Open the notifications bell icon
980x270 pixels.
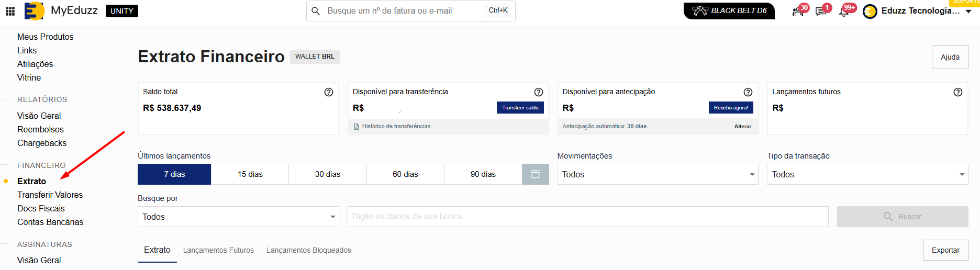pyautogui.click(x=843, y=12)
